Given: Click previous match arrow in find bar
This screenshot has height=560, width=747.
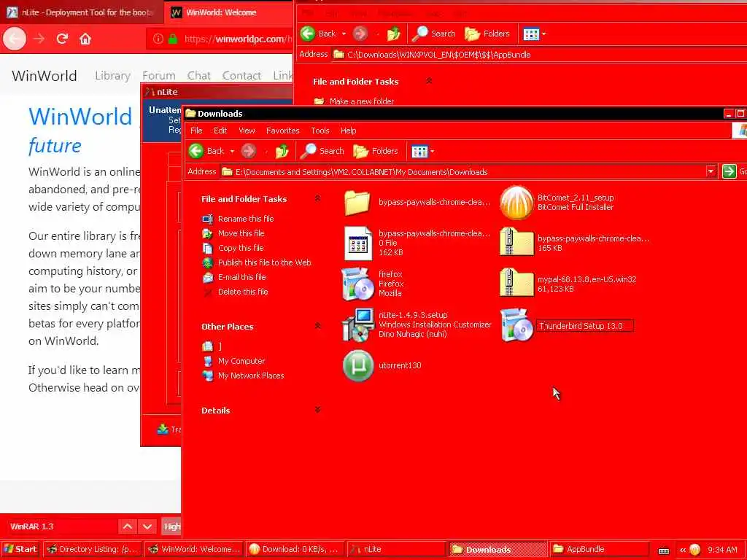Looking at the screenshot, I should (x=127, y=526).
